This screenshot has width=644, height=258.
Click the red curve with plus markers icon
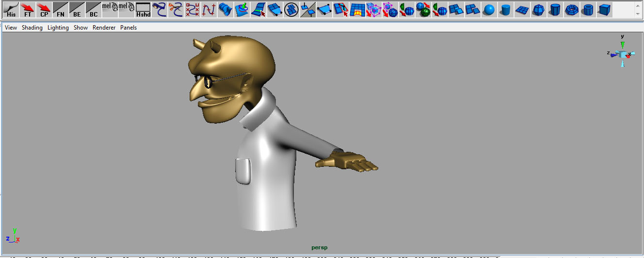209,10
